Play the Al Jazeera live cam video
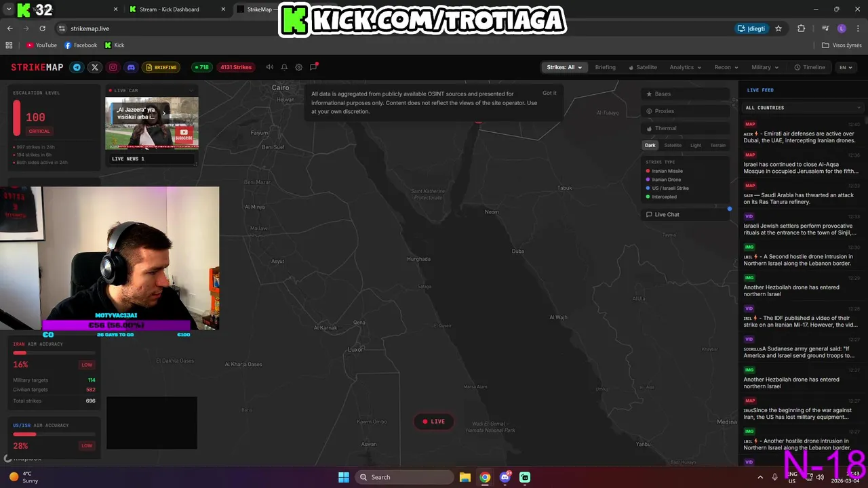 point(151,123)
